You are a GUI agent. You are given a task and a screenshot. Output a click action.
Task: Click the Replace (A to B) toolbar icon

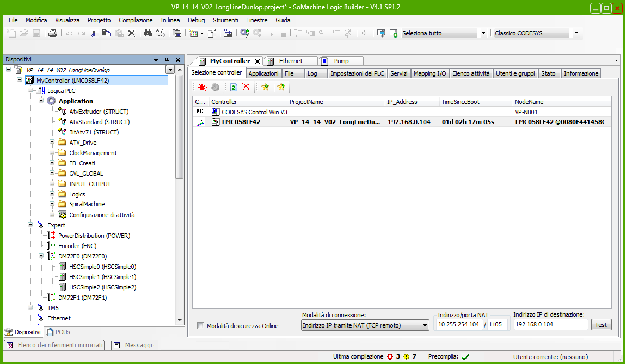coord(161,34)
